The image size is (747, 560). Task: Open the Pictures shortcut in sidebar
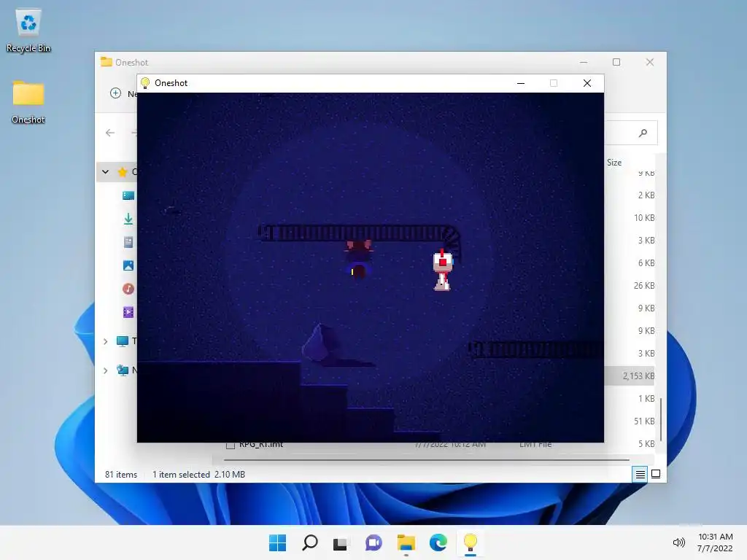(x=128, y=265)
